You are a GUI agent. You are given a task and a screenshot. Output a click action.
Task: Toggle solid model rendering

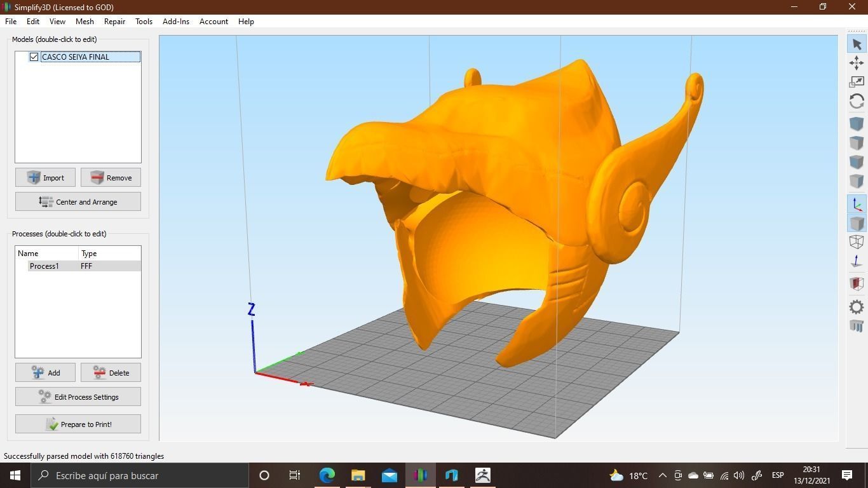[x=857, y=223]
